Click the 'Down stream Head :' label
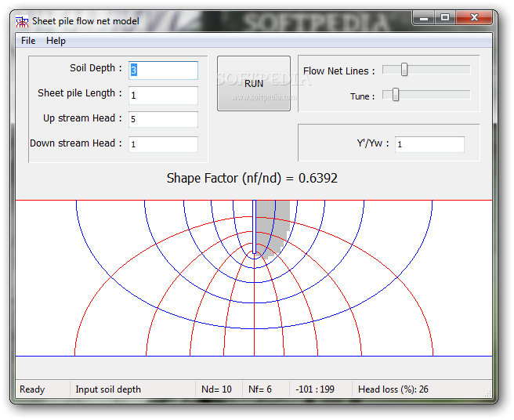 (x=76, y=143)
